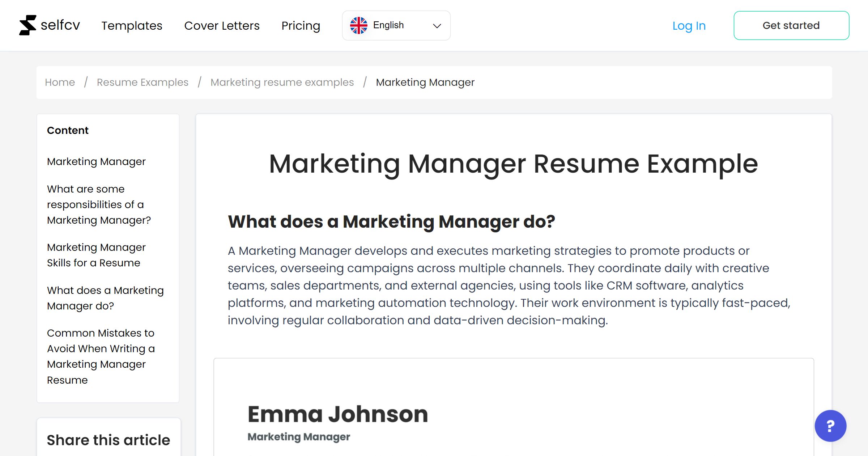Navigate to Home via breadcrumb
The width and height of the screenshot is (868, 456).
pyautogui.click(x=60, y=82)
